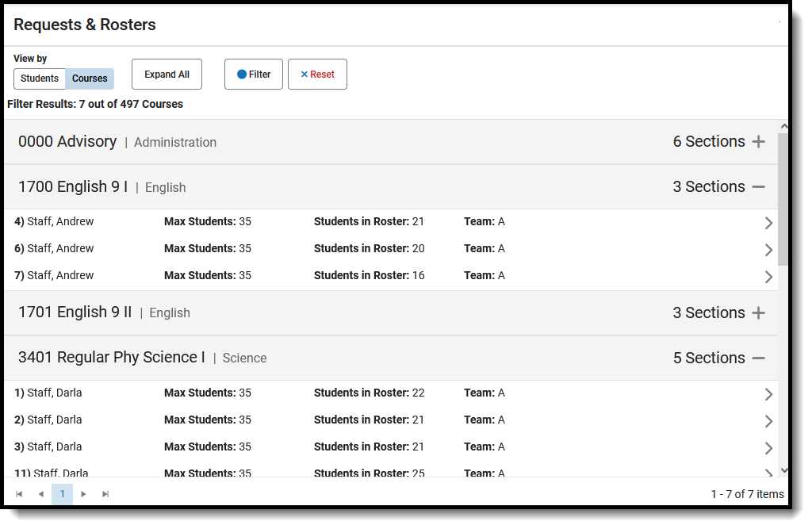Collapse 3401 Regular Phy Science I sections
The width and height of the screenshot is (812, 529).
tap(758, 358)
